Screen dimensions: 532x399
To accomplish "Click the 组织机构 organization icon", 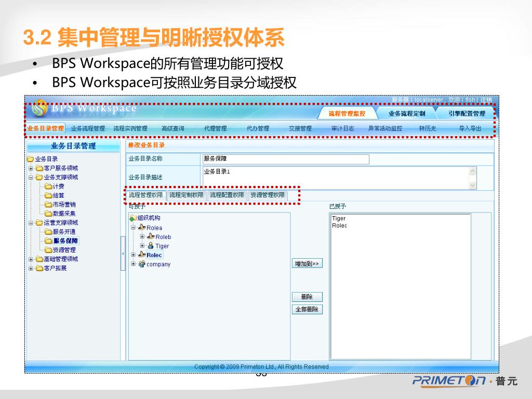I will pos(133,218).
